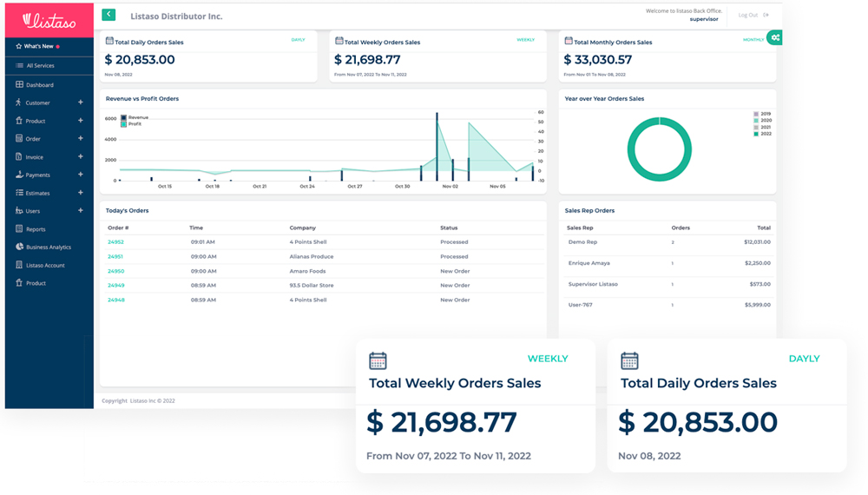Toggle 2022 legend swatch in donut chart
The height and width of the screenshot is (495, 868).
756,134
